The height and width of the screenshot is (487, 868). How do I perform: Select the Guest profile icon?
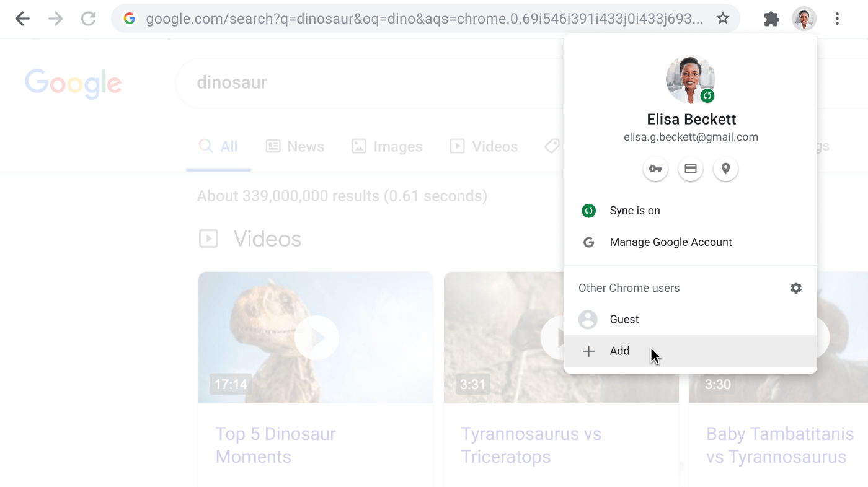coord(588,319)
